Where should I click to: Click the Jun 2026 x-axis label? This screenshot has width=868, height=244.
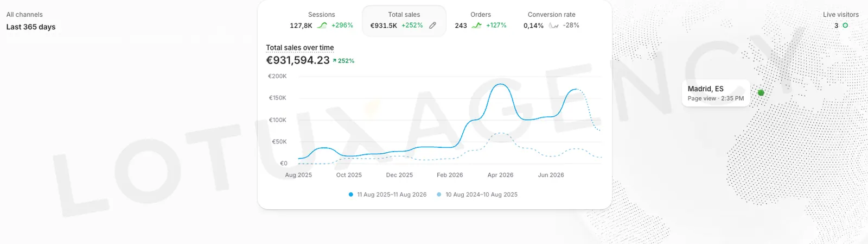(x=551, y=175)
